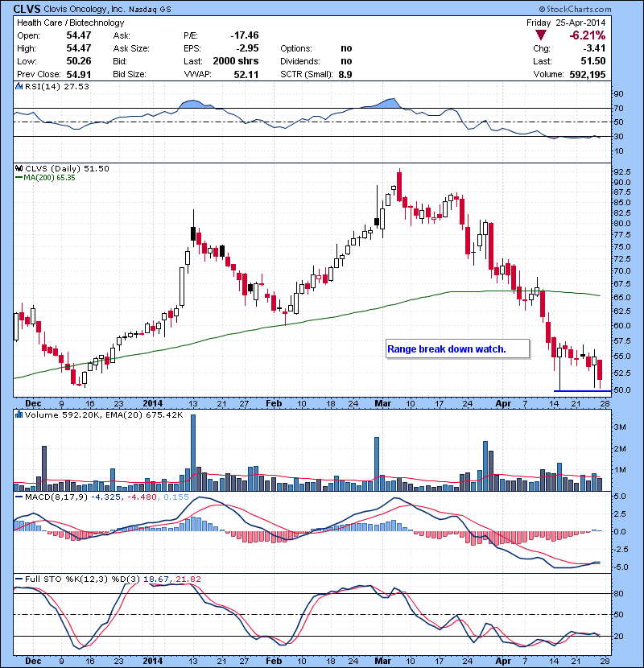Click the MACD legend line marker
The width and height of the screenshot is (644, 668).
(x=19, y=497)
